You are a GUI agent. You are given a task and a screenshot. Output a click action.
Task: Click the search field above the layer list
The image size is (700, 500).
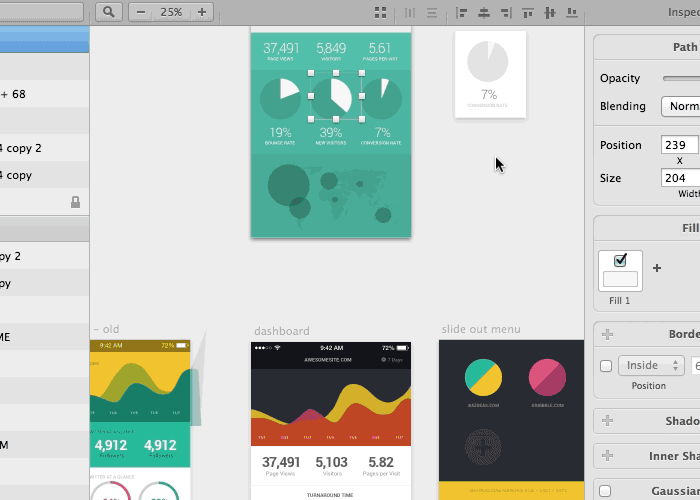[42, 12]
